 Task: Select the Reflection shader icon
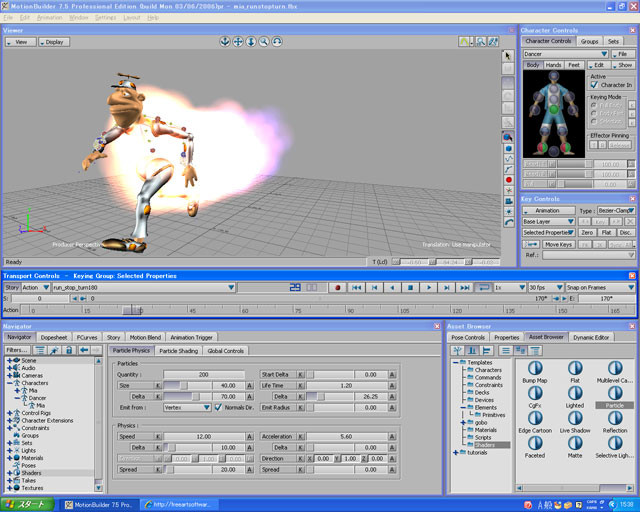pyautogui.click(x=615, y=422)
